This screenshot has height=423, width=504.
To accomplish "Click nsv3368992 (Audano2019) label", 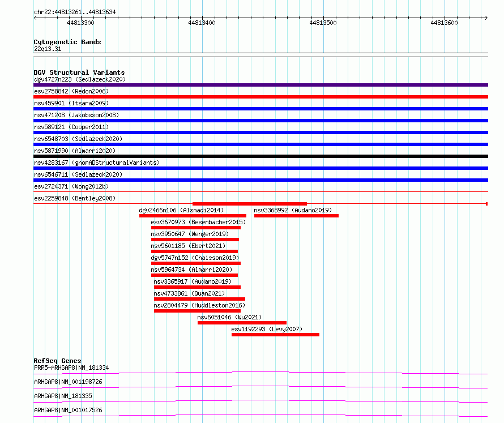I will [293, 210].
